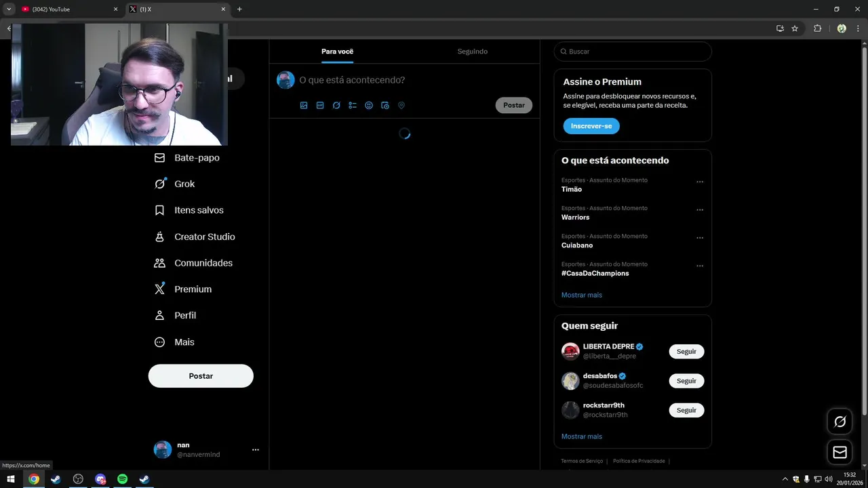The image size is (868, 488).
Task: Go to Perfil page
Action: click(176, 315)
